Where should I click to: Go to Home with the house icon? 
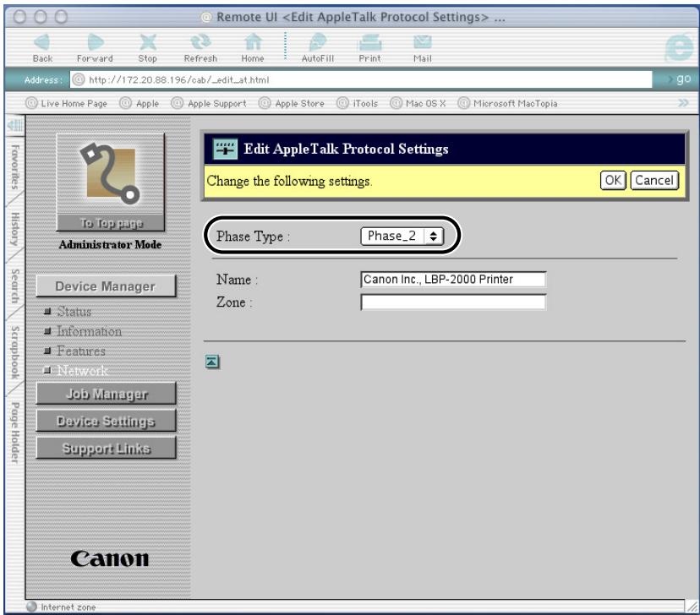point(253,42)
